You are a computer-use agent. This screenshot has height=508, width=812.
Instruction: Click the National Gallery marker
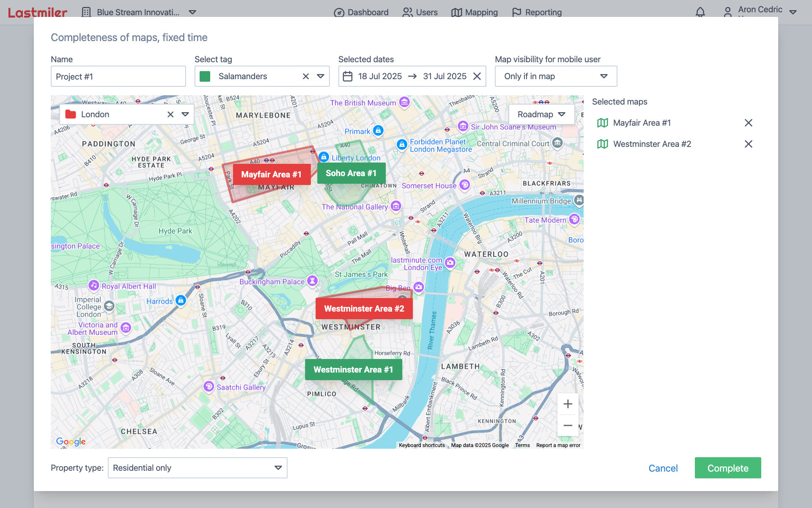click(x=396, y=206)
